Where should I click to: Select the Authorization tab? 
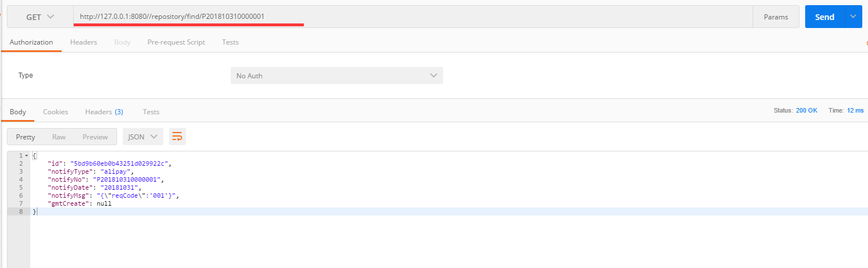31,42
